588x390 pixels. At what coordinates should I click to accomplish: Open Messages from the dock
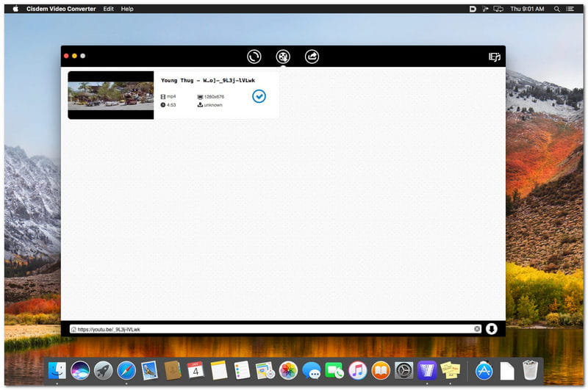tap(311, 370)
